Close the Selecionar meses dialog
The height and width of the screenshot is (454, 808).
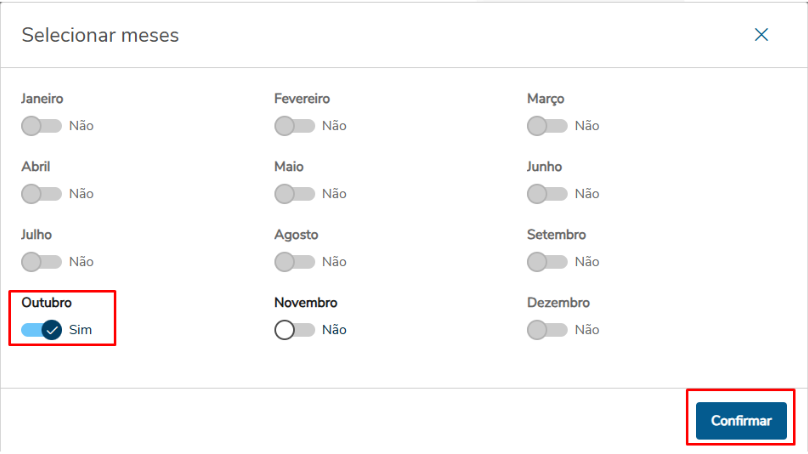[x=761, y=35]
